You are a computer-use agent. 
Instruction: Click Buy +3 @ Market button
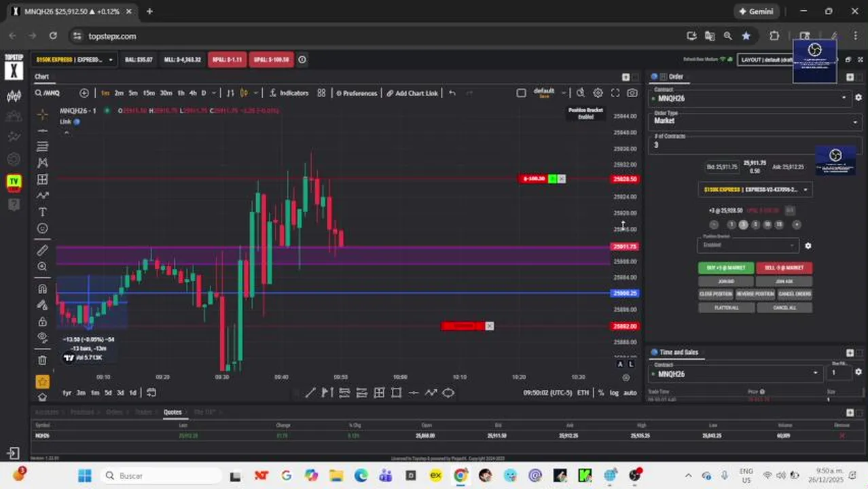tap(726, 268)
